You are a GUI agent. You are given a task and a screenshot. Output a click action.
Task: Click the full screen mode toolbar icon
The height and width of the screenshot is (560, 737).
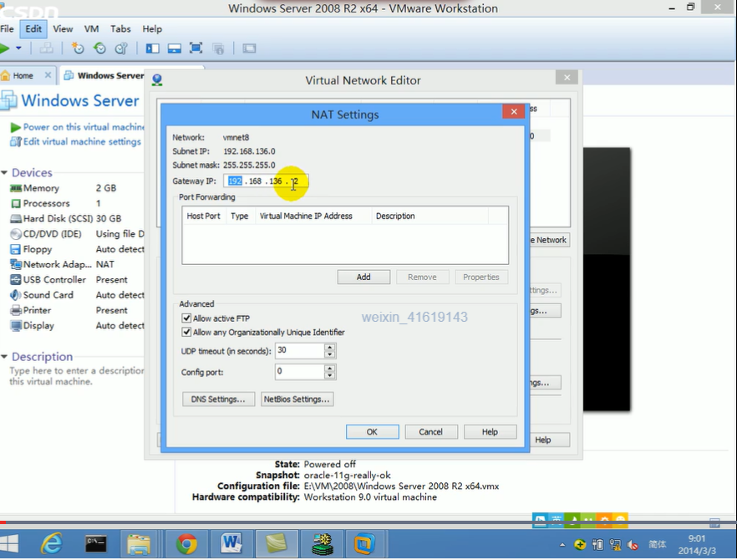click(x=196, y=48)
